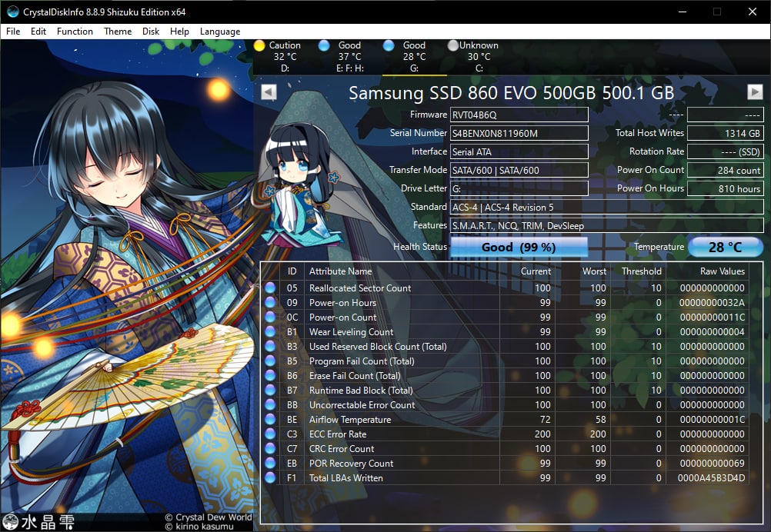This screenshot has width=771, height=532.
Task: Select the Unknown disk C: status icon
Action: [x=453, y=45]
